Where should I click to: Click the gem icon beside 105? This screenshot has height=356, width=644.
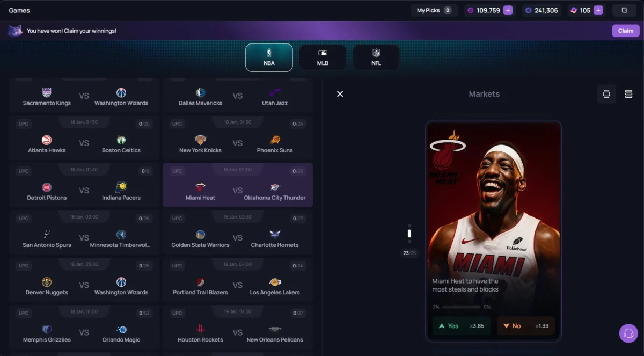(574, 10)
